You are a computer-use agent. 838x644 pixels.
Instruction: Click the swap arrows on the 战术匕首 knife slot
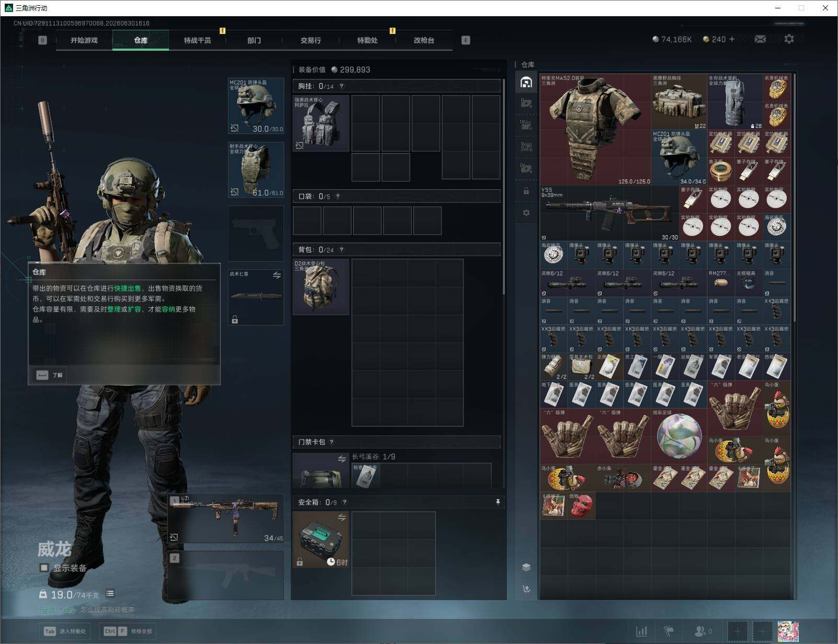tap(277, 275)
